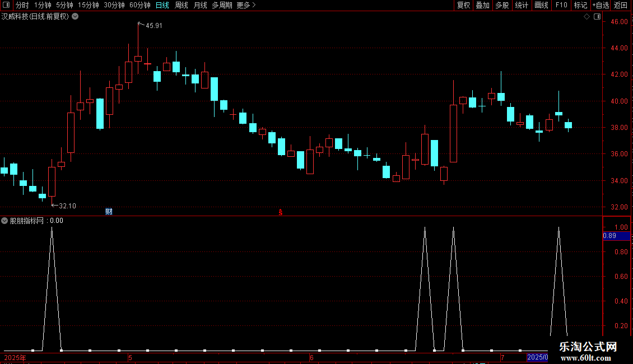The height and width of the screenshot is (364, 633).
Task: Click the 32.10 low price label
Action: tap(67, 206)
